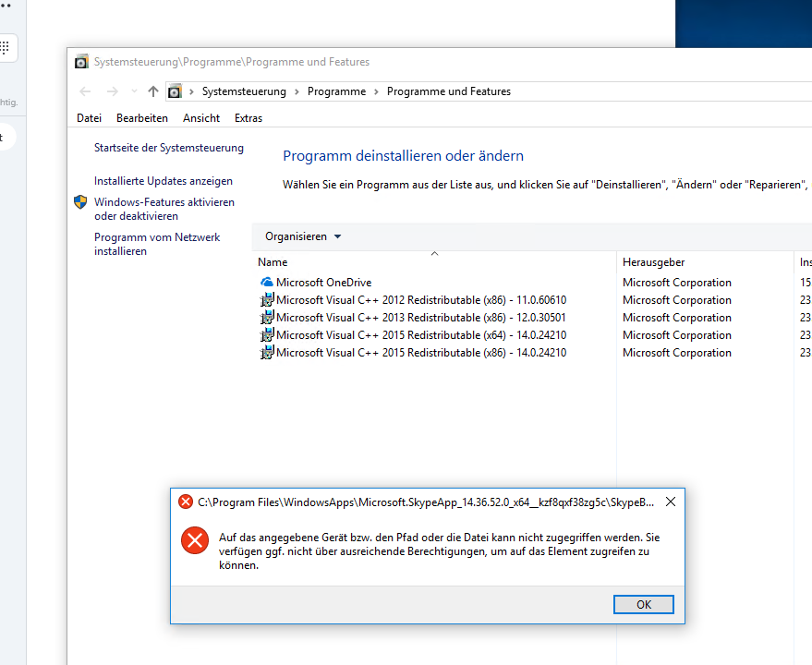Screen dimensions: 812x665
Task: Open Windows-Features aktivieren oder deaktivieren link
Action: (164, 209)
